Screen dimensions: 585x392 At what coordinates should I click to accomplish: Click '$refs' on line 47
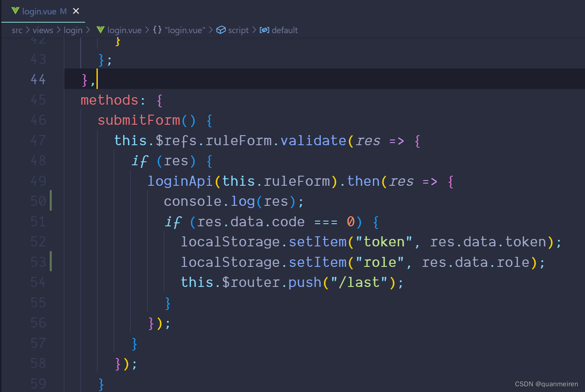[176, 140]
